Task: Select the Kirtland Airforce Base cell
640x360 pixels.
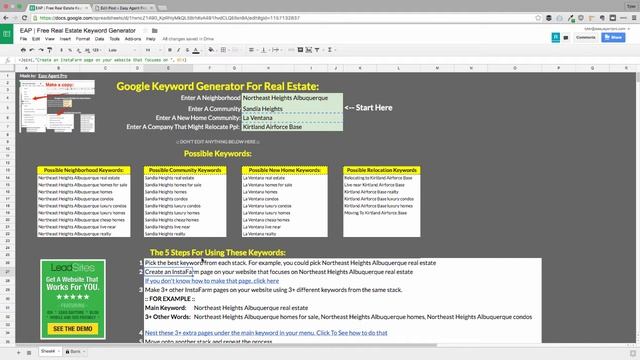Action: pyautogui.click(x=292, y=127)
